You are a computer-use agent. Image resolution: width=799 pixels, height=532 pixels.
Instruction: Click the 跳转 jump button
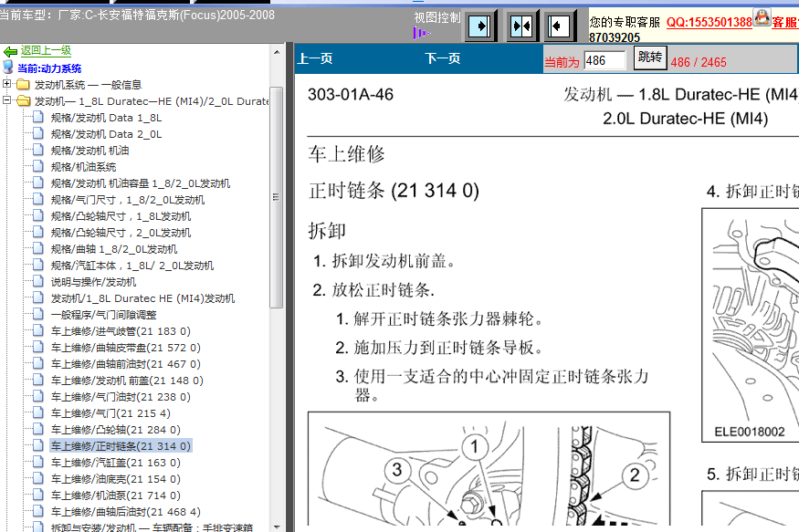tap(649, 57)
